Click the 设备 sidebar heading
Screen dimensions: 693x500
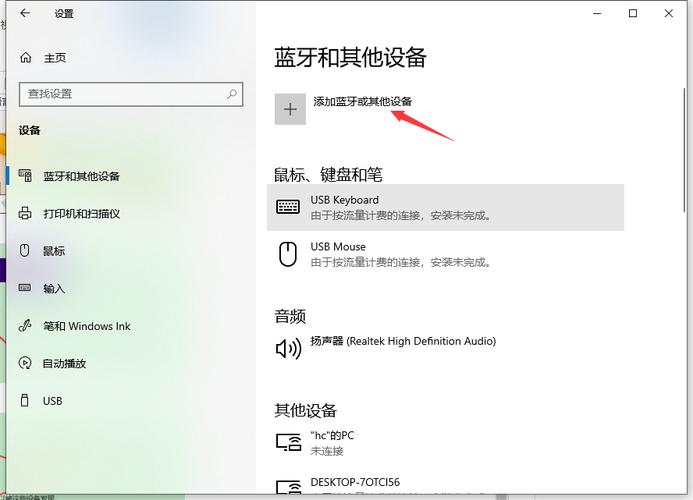click(30, 130)
